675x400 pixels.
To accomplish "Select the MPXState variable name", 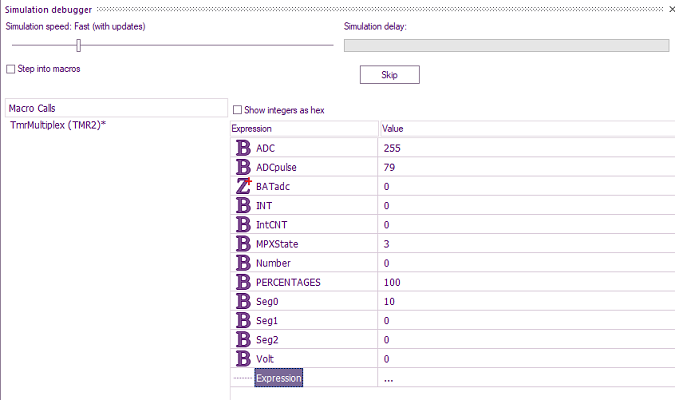I will [x=277, y=244].
